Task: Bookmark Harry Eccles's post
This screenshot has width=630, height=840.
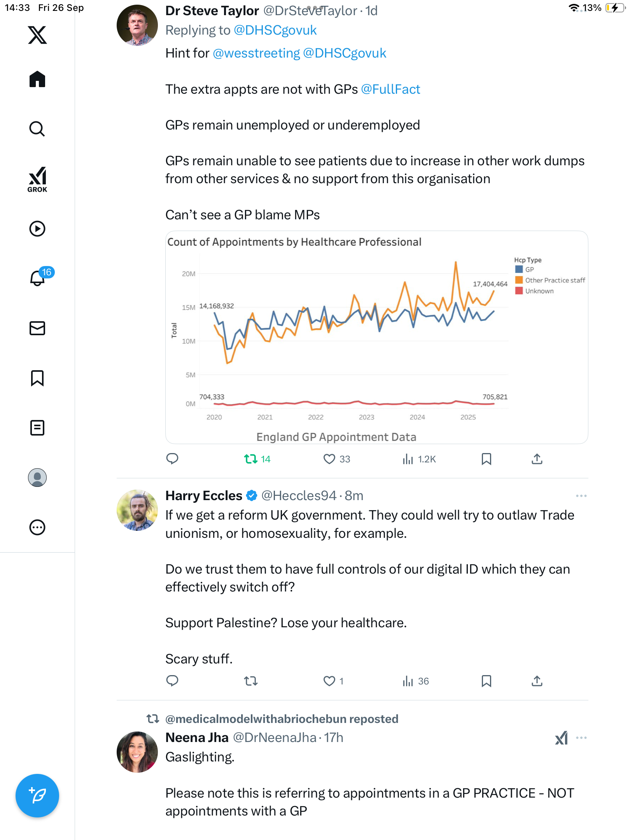Action: coord(486,681)
